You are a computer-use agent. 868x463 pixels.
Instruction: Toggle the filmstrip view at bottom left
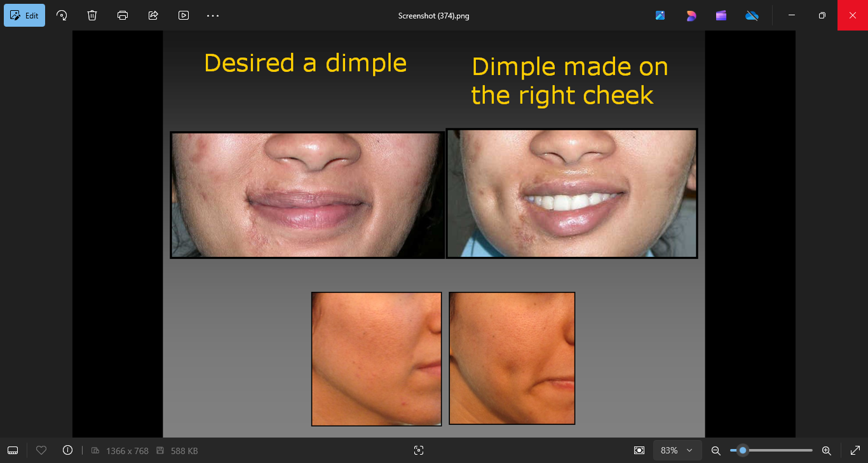13,450
